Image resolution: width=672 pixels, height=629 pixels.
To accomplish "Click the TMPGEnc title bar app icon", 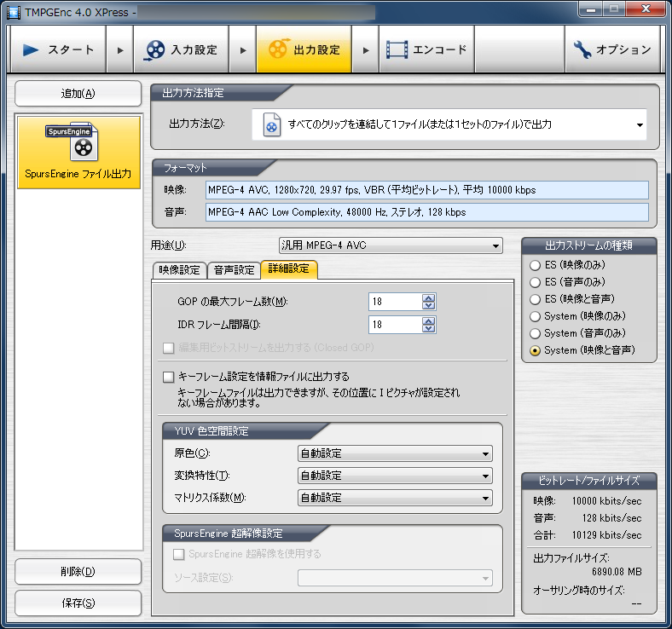I will coord(14,13).
